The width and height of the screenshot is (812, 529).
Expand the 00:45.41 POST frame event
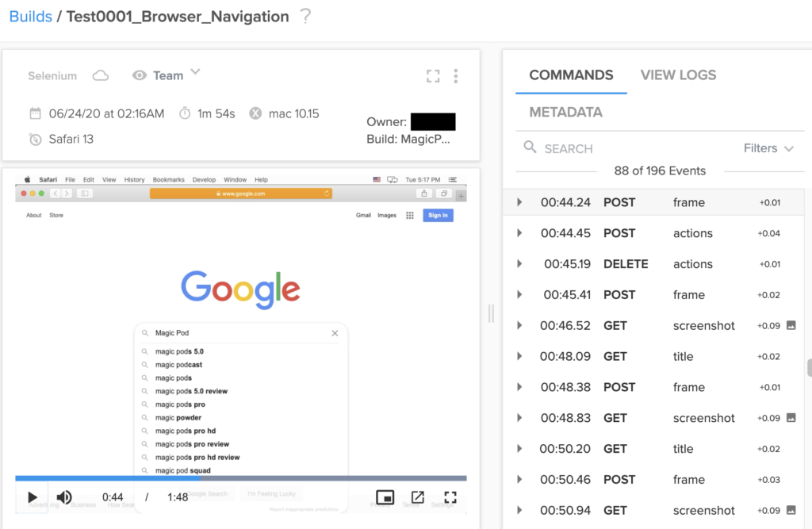coord(519,295)
